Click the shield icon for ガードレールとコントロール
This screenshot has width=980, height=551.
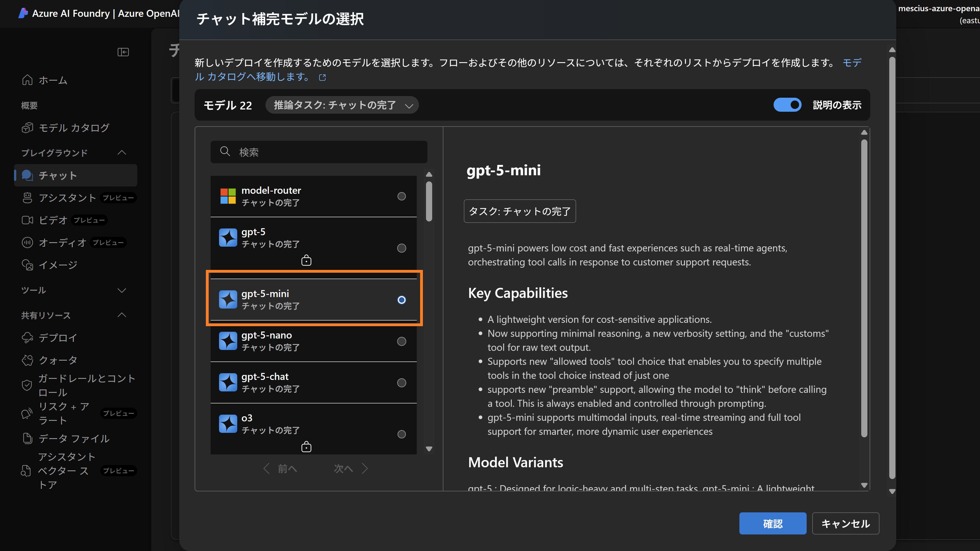click(x=27, y=385)
